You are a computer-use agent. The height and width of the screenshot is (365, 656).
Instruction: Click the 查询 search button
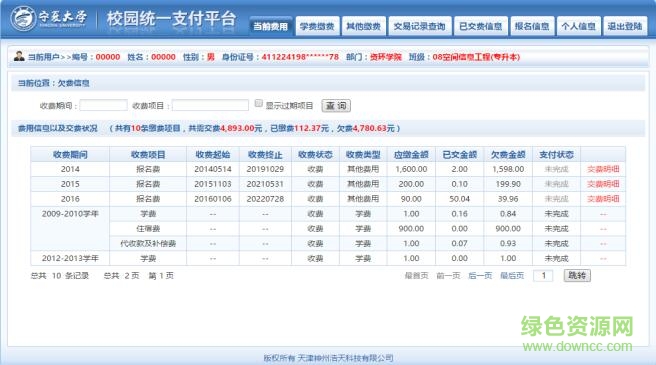click(x=336, y=105)
